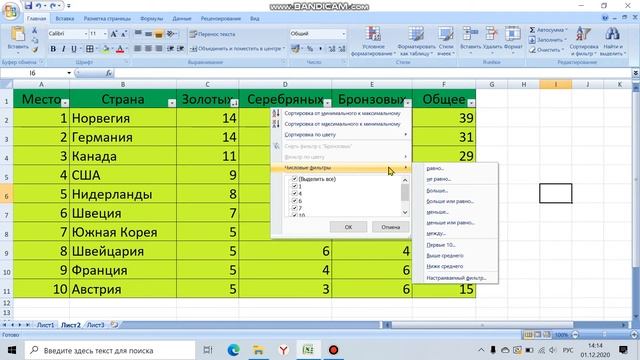Open Yandex Browser from taskbar
This screenshot has height=360, width=640.
pyautogui.click(x=283, y=350)
